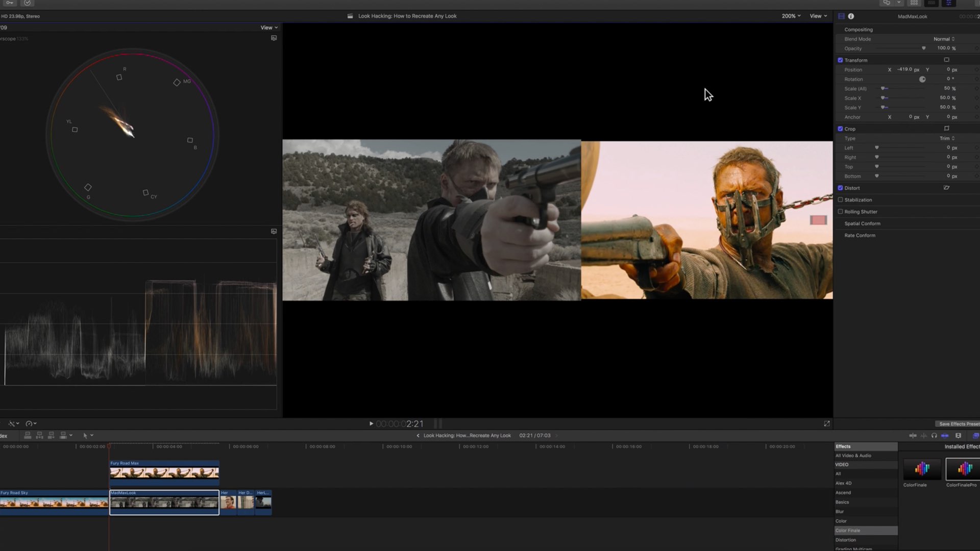Image resolution: width=980 pixels, height=551 pixels.
Task: Open the scopes View dropdown menu
Action: coord(269,28)
